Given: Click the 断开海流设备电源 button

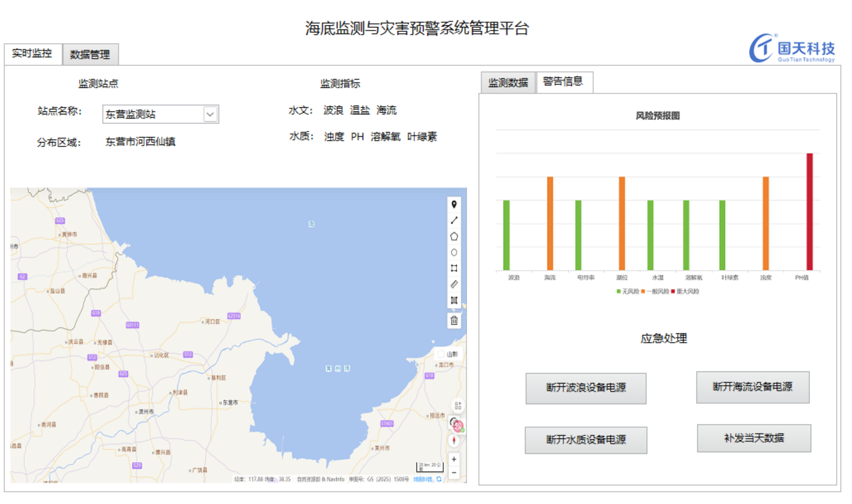Looking at the screenshot, I should point(752,387).
